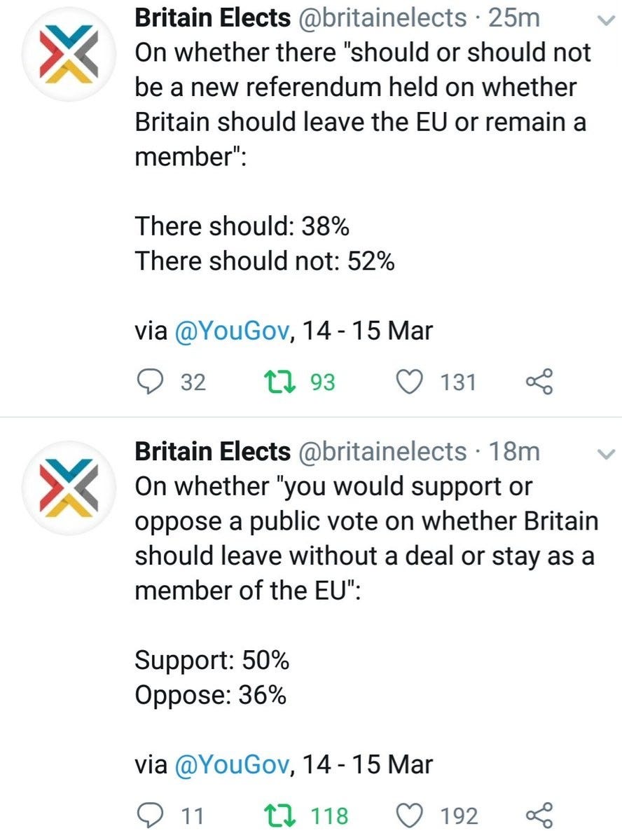Open dropdown arrow on the 18m tweet

click(602, 455)
